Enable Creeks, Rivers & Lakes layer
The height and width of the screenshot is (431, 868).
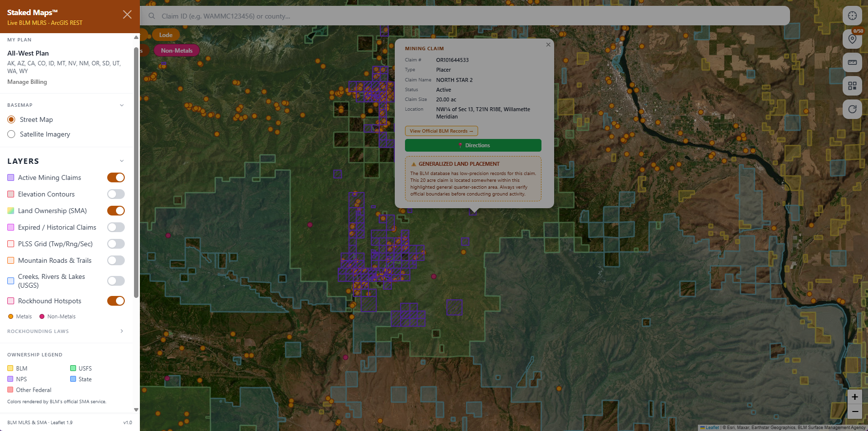click(116, 281)
